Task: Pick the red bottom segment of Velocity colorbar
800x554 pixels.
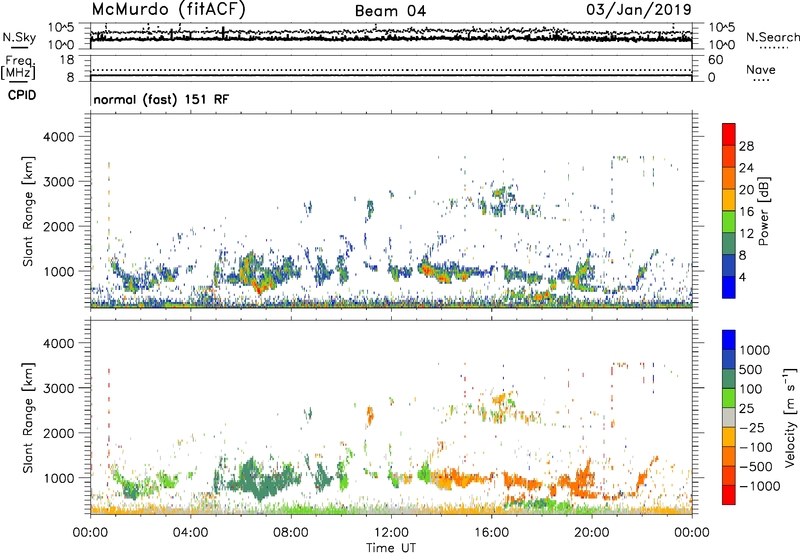Action: click(729, 495)
